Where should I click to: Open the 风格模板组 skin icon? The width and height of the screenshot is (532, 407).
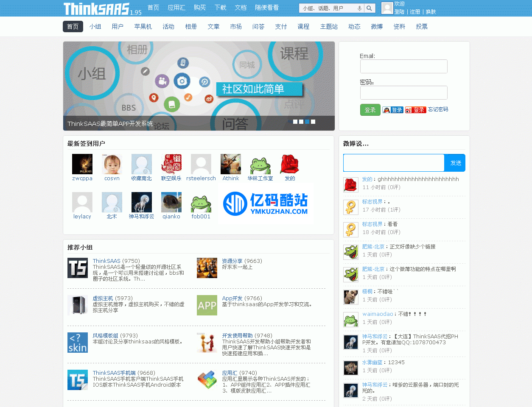point(78,343)
